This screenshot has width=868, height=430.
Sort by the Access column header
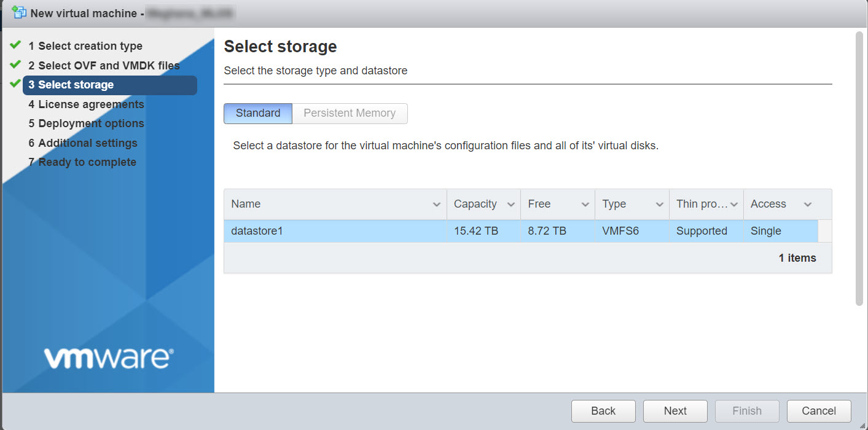[x=768, y=204]
